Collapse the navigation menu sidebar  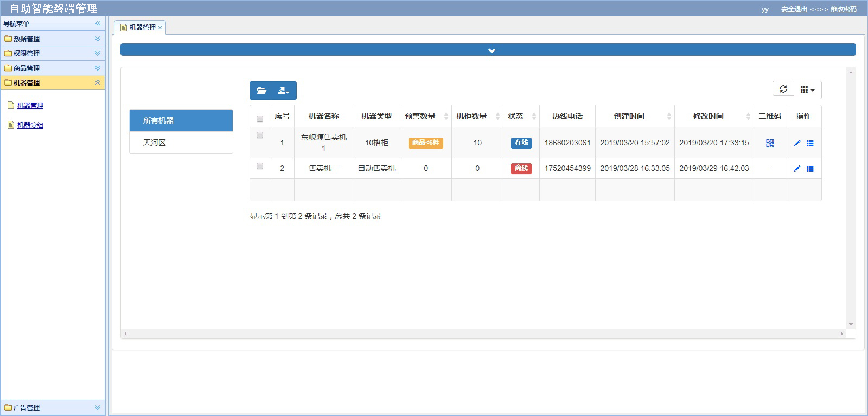pyautogui.click(x=98, y=23)
